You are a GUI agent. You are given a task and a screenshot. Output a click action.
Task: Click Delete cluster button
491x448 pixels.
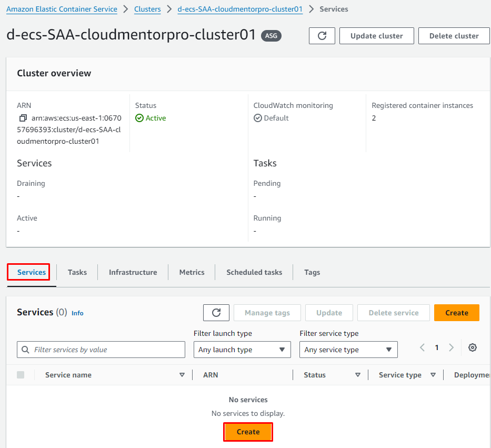(454, 36)
